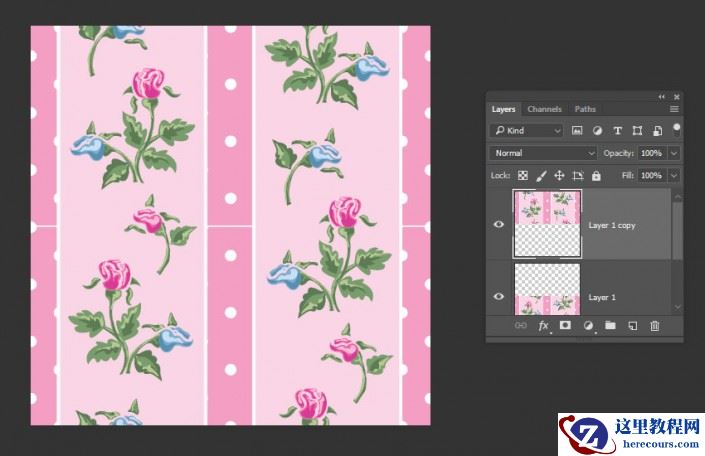
Task: Hide the Layer 1 copy layer
Action: coord(499,224)
